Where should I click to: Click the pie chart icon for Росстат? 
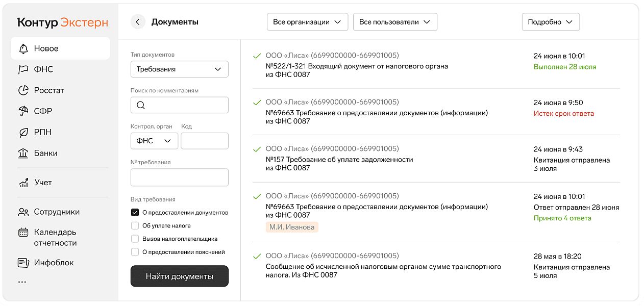tap(23, 90)
